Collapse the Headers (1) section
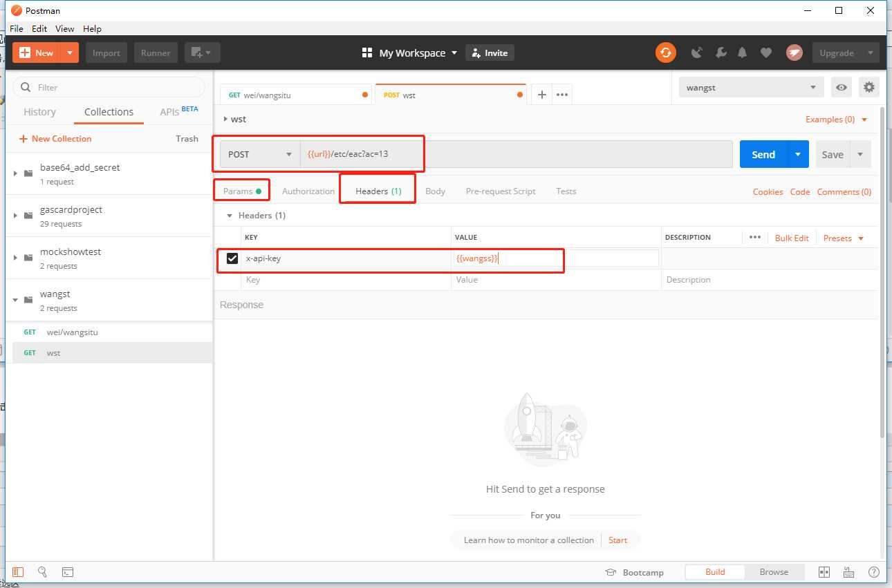The height and width of the screenshot is (588, 892). click(230, 216)
